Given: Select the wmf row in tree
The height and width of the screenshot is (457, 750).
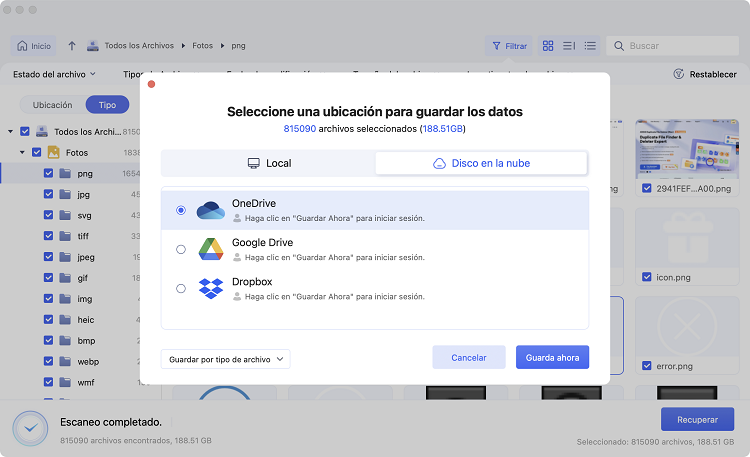Looking at the screenshot, I should 70,382.
